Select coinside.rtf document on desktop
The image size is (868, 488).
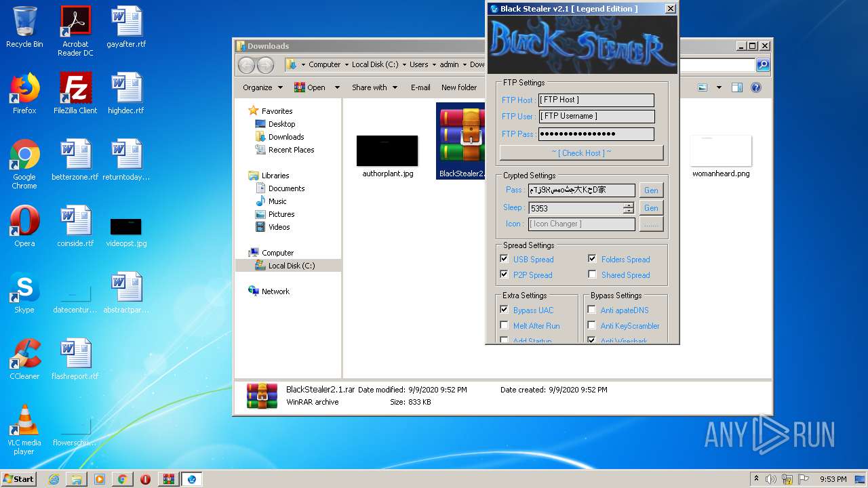click(75, 226)
